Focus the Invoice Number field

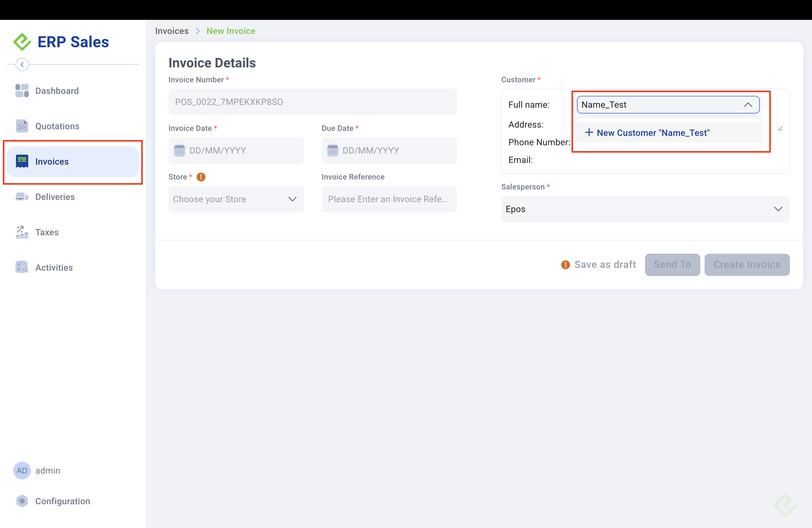point(313,102)
